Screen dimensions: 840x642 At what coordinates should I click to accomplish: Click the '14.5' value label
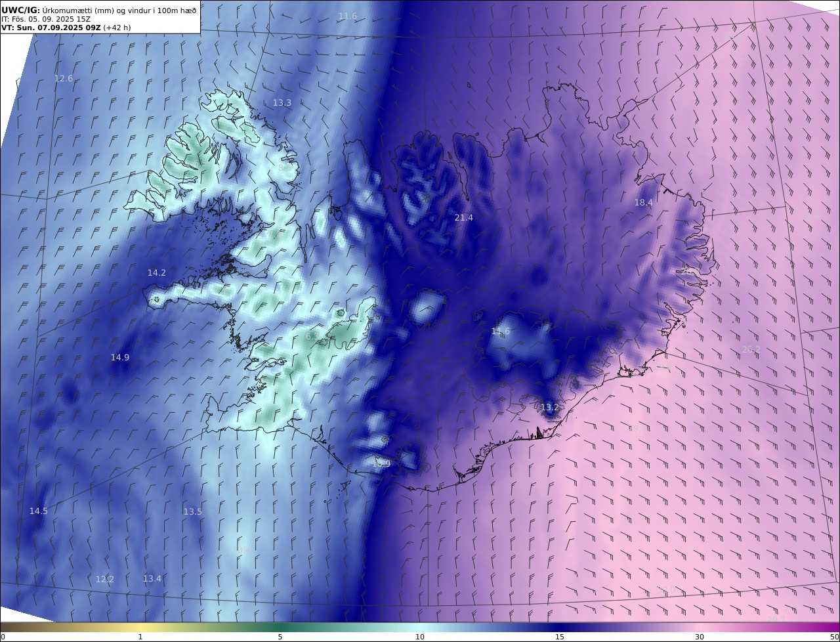[x=39, y=511]
